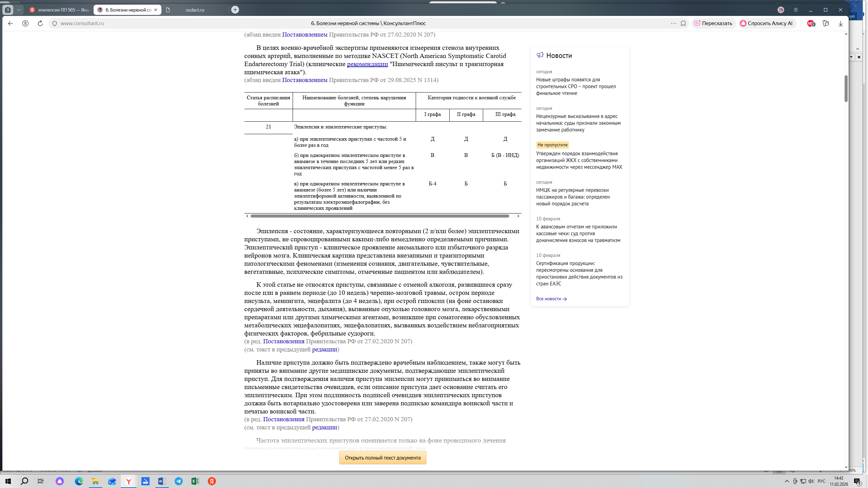Click the table scroll left arrow
This screenshot has height=488, width=868.
(247, 216)
